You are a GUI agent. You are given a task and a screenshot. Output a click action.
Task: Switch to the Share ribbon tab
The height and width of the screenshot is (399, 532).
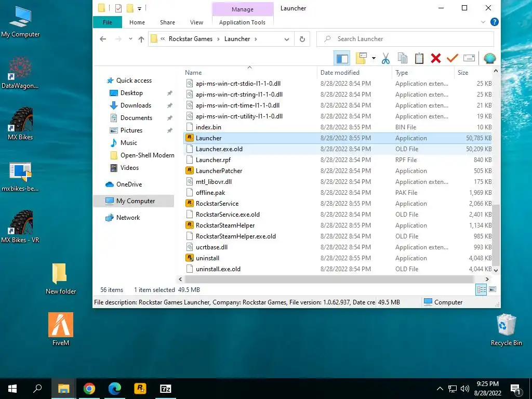coord(167,22)
